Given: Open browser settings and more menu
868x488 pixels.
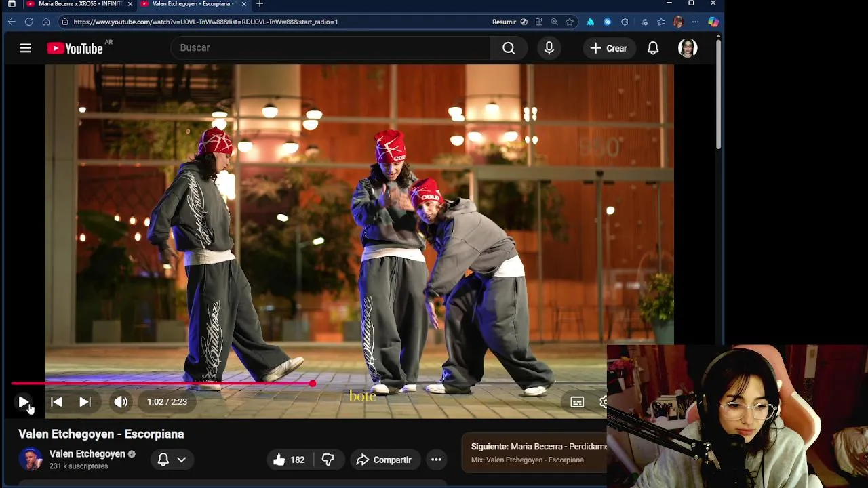Looking at the screenshot, I should 696,22.
